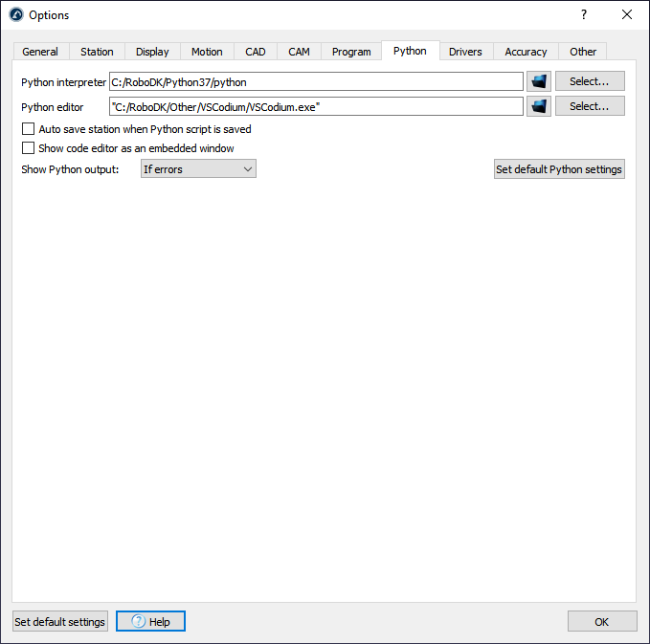650x644 pixels.
Task: Click the Help button
Action: (x=150, y=622)
